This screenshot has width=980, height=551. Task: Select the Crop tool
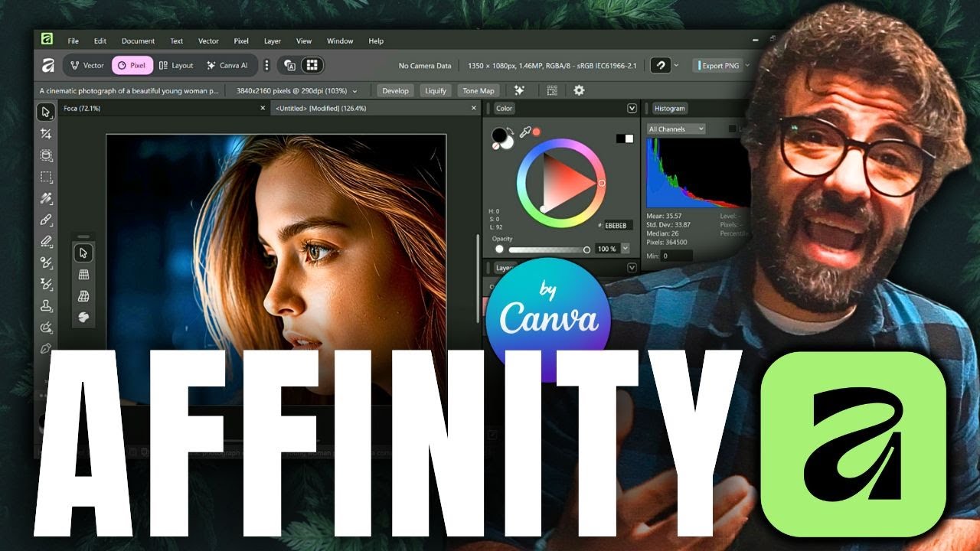(x=46, y=134)
